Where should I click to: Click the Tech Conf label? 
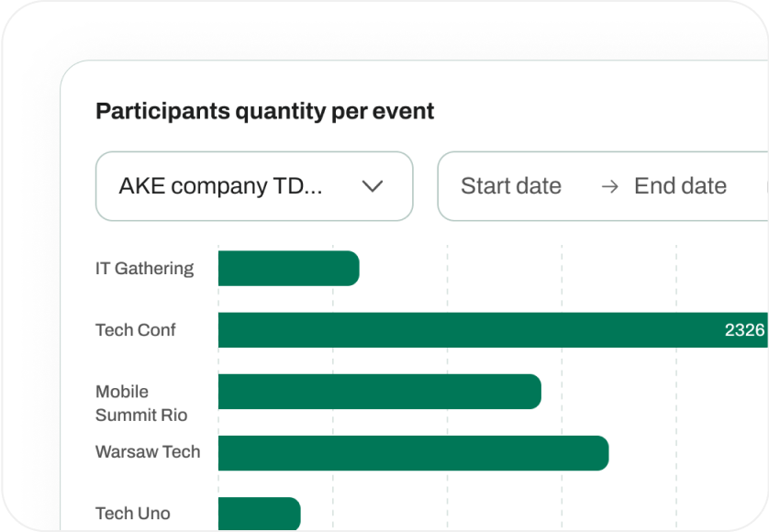pos(136,330)
